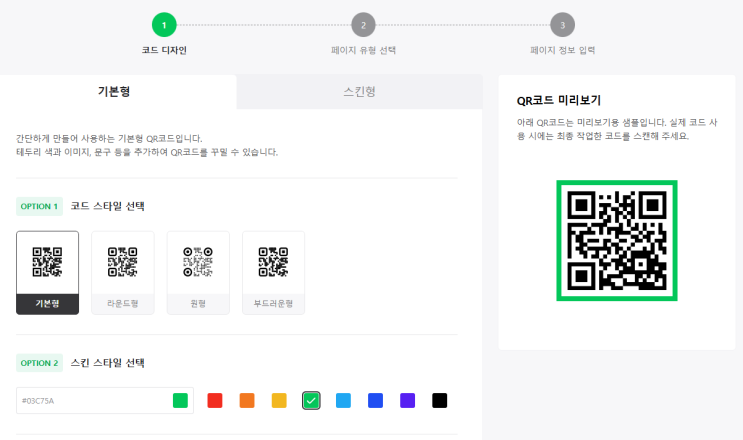Click the green preview swatch inside hex field
This screenshot has width=743, height=440.
[x=180, y=401]
